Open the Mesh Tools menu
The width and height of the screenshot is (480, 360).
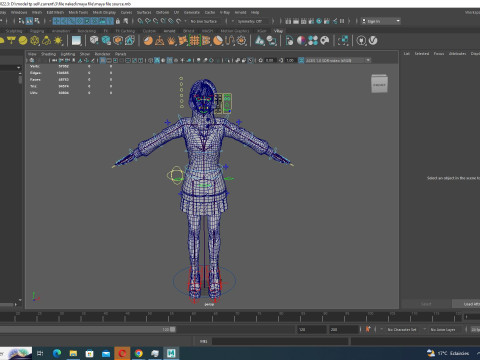pyautogui.click(x=78, y=12)
